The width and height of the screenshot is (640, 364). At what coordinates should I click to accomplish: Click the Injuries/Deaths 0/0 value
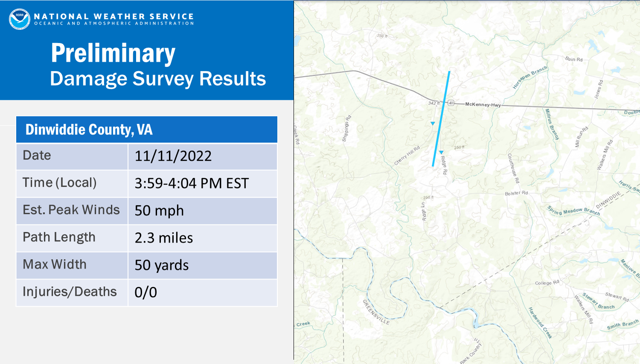(146, 292)
